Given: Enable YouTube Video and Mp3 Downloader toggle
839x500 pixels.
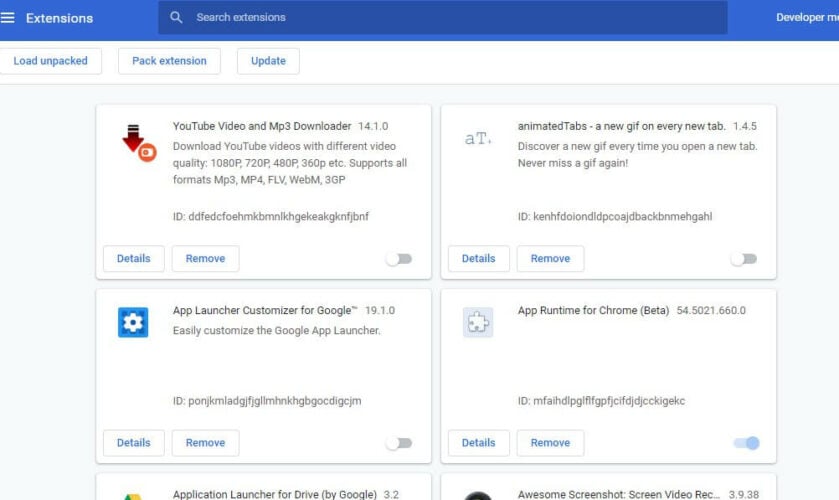Looking at the screenshot, I should [399, 259].
